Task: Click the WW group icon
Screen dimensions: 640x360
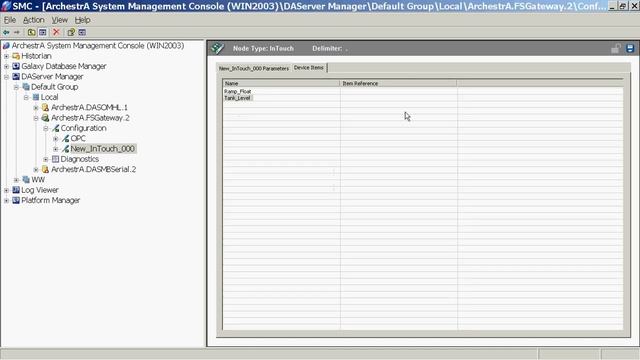Action: point(26,180)
